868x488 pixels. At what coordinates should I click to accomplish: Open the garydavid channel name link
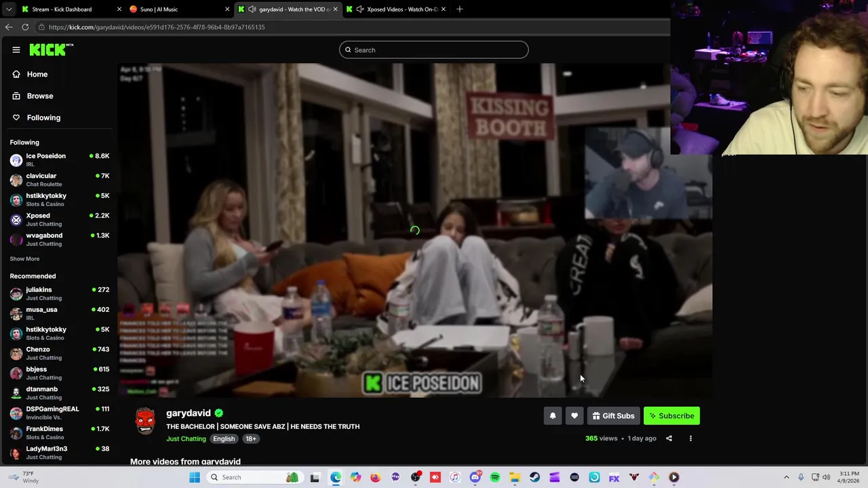click(x=189, y=413)
